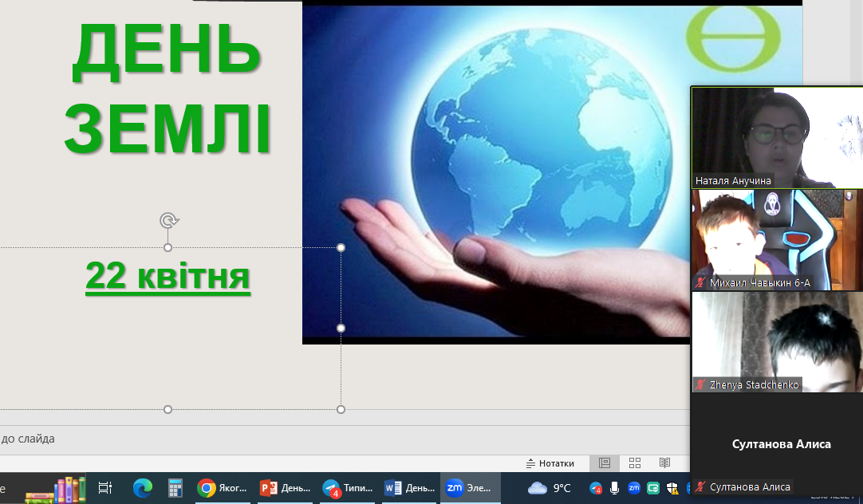Click the rotation handle above the text box
This screenshot has height=504, width=863.
pyautogui.click(x=168, y=221)
